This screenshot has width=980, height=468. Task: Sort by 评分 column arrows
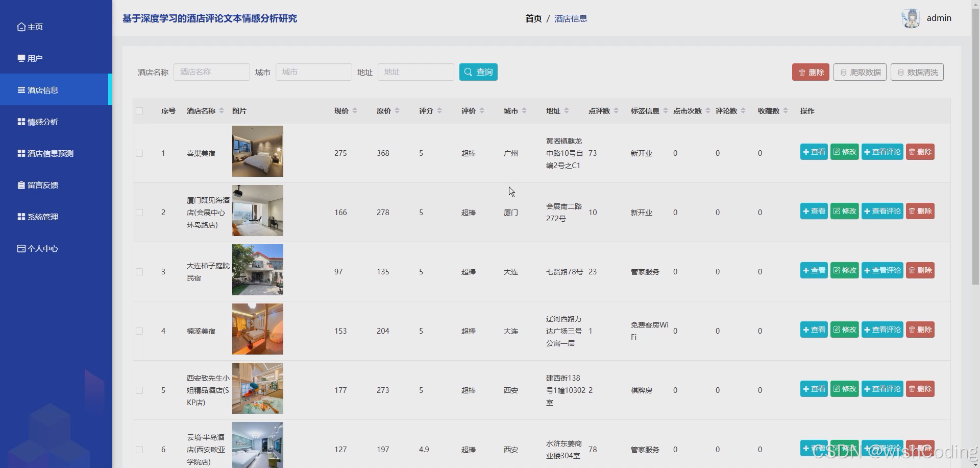[439, 111]
